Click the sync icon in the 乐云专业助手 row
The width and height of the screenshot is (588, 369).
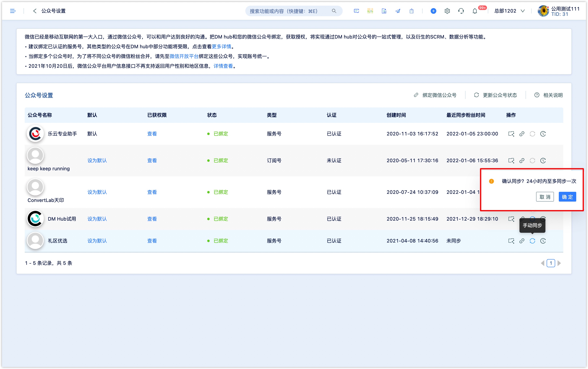(x=532, y=134)
